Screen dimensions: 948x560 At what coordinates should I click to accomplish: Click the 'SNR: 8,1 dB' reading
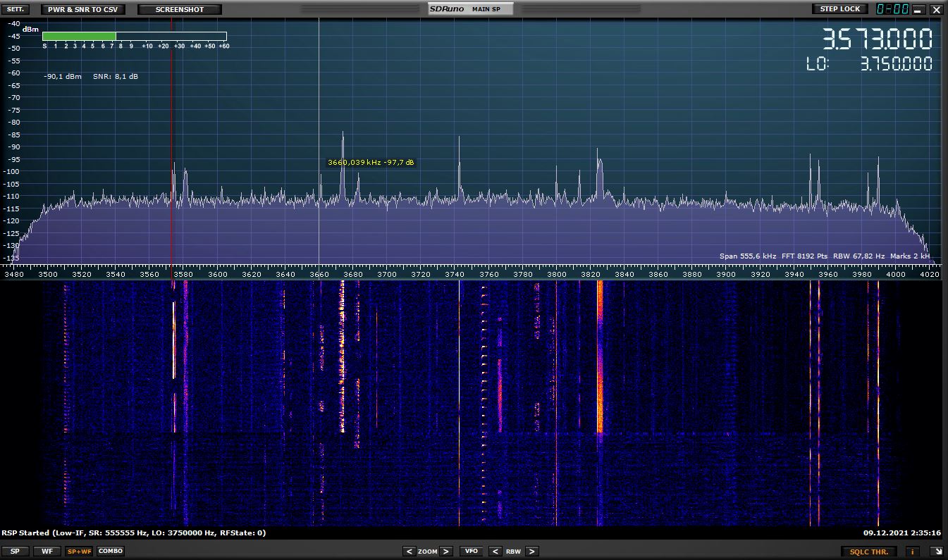(x=116, y=76)
